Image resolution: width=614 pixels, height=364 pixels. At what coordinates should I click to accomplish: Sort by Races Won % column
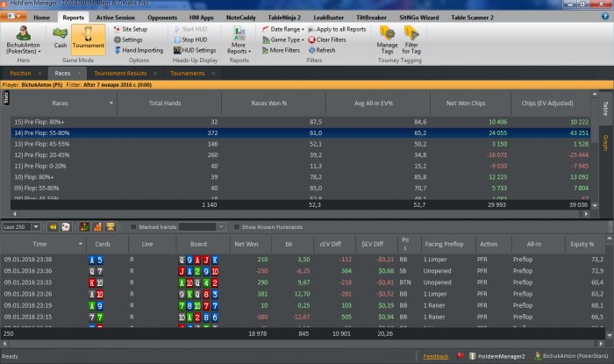point(268,103)
